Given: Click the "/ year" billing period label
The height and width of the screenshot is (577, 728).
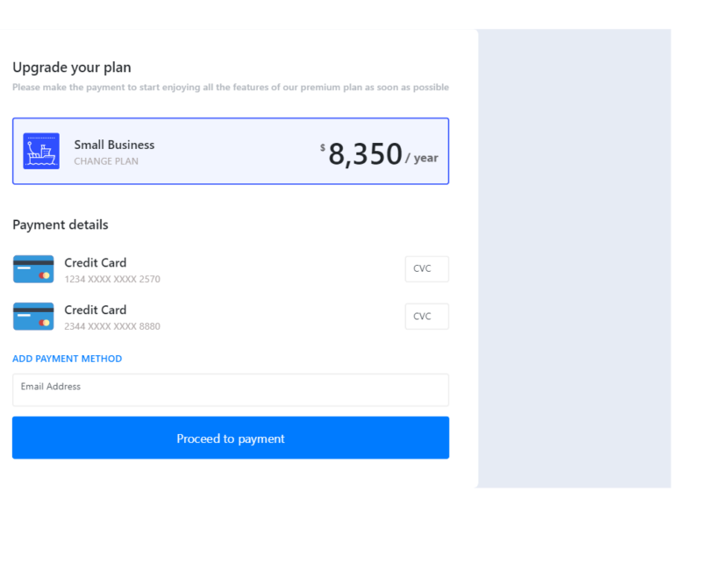Looking at the screenshot, I should [422, 159].
